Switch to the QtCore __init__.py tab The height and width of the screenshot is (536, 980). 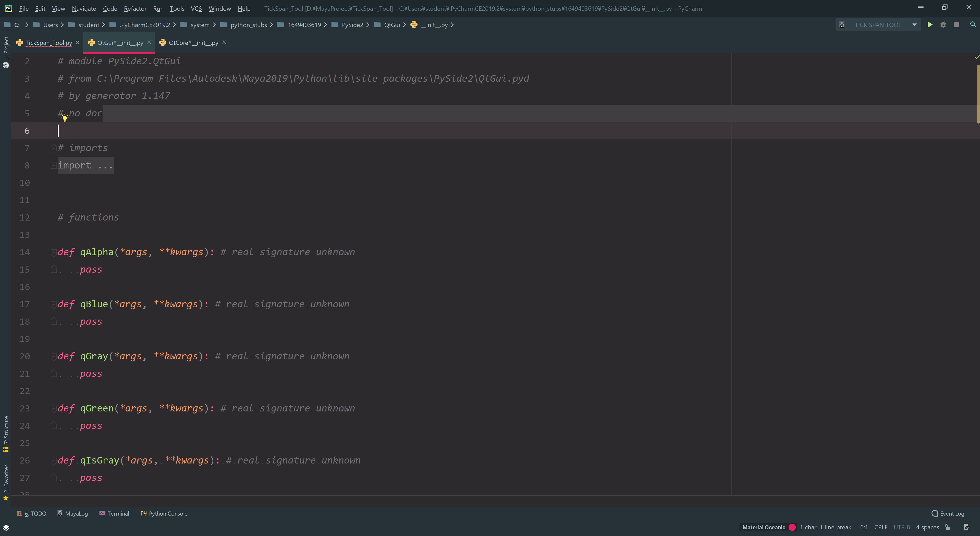pyautogui.click(x=193, y=43)
